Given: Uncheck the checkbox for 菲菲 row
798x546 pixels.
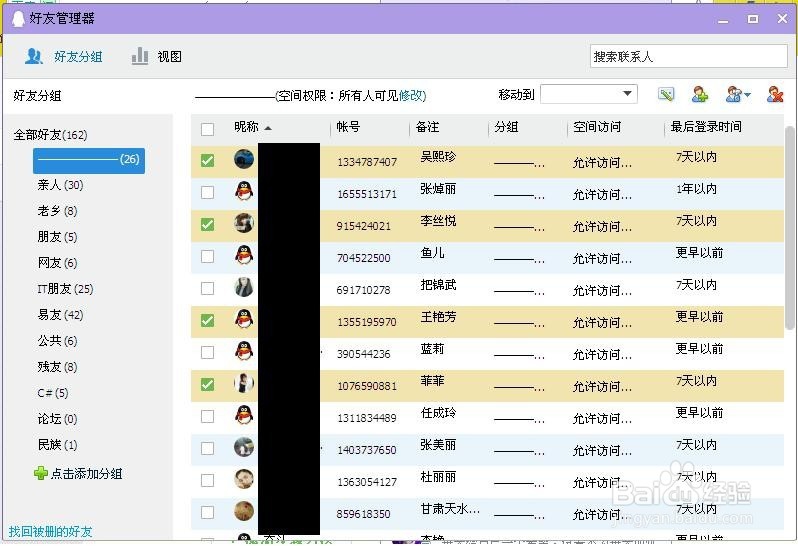Looking at the screenshot, I should 207,385.
